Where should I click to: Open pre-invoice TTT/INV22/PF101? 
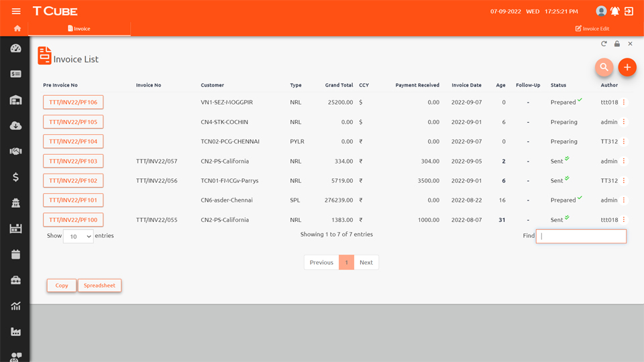tap(73, 200)
